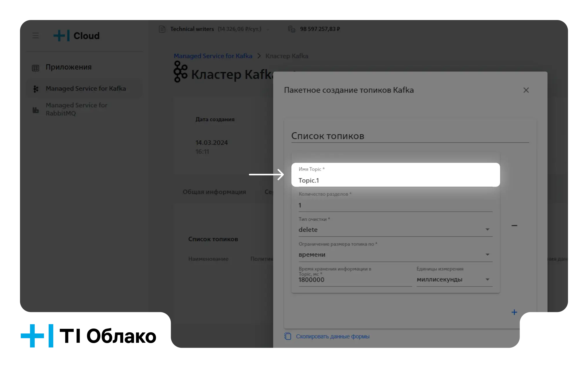
Task: Open the hamburger menu icon
Action: pyautogui.click(x=35, y=36)
